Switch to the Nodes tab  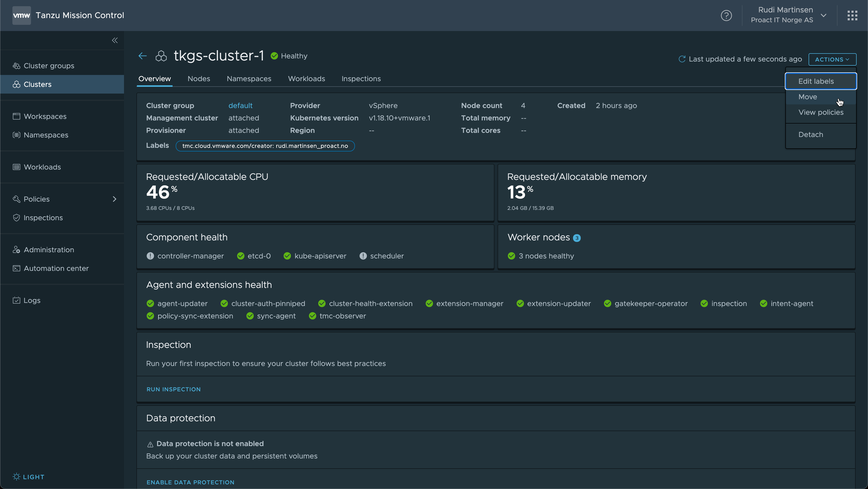(x=199, y=79)
